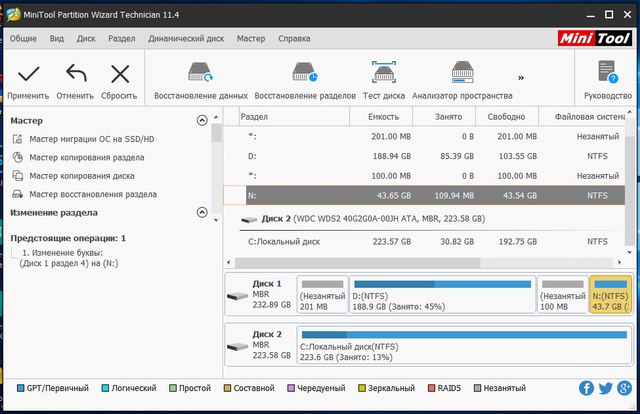Select the N: partition row
Viewport: 640px width, 414px height.
click(x=424, y=196)
